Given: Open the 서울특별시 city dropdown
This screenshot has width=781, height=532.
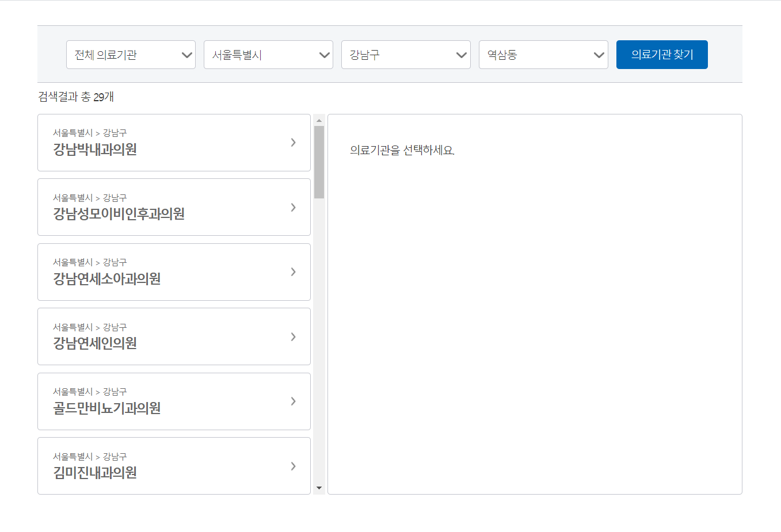Looking at the screenshot, I should point(268,55).
